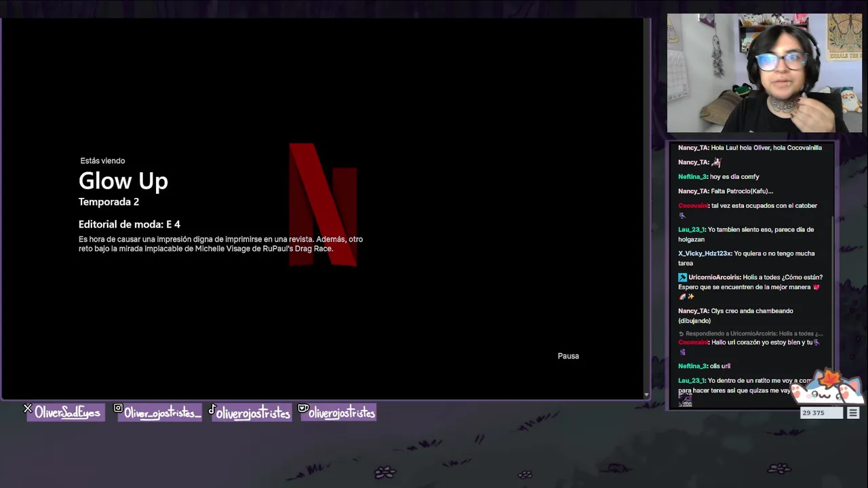Click the UricornioArcoiris badge icon in chat
This screenshot has height=488, width=868.
pos(682,277)
